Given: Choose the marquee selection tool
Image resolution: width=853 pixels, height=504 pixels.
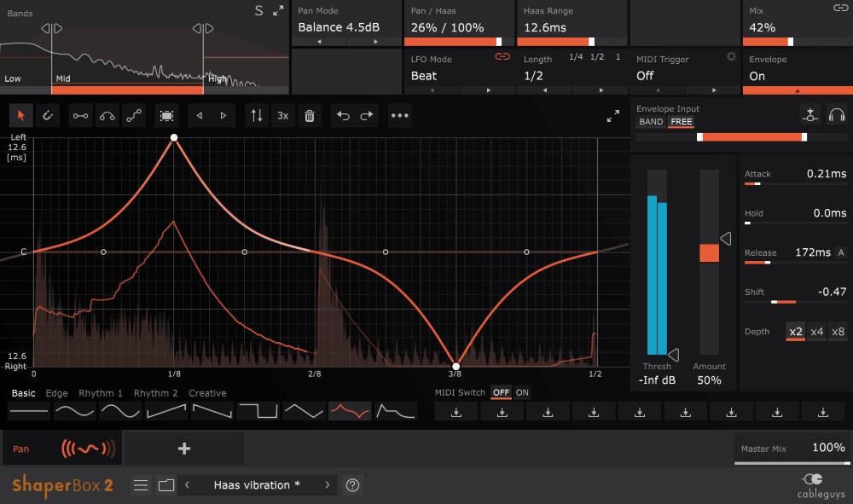Looking at the screenshot, I should [166, 116].
